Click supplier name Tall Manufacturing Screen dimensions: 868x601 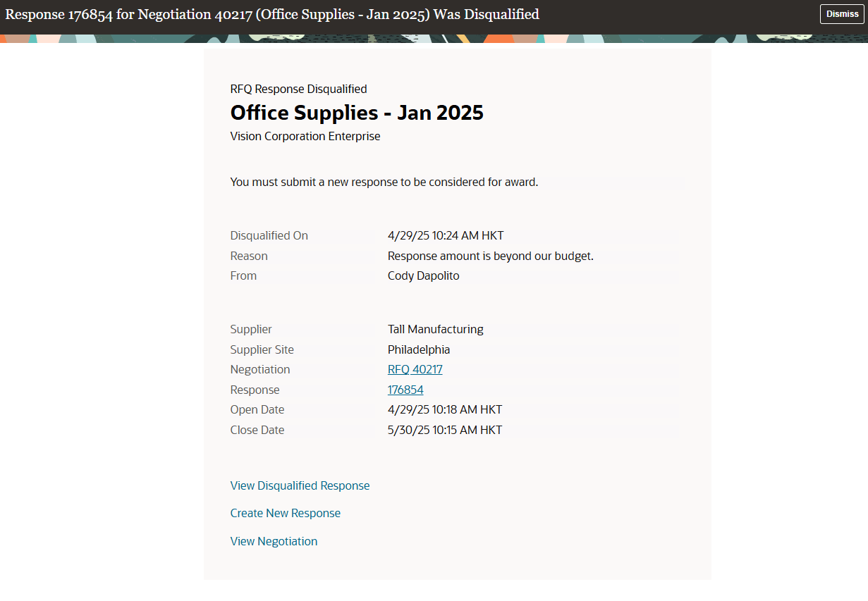coord(435,329)
